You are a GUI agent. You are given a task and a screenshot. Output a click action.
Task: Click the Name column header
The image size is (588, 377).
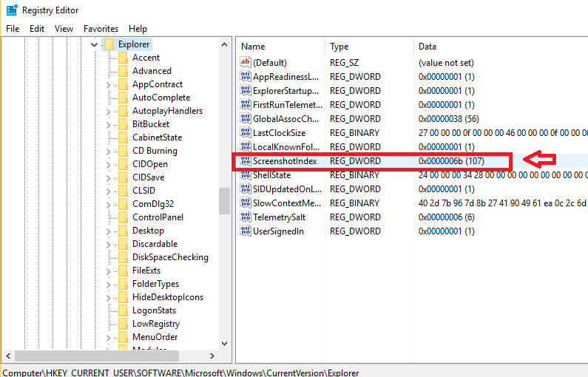[253, 47]
